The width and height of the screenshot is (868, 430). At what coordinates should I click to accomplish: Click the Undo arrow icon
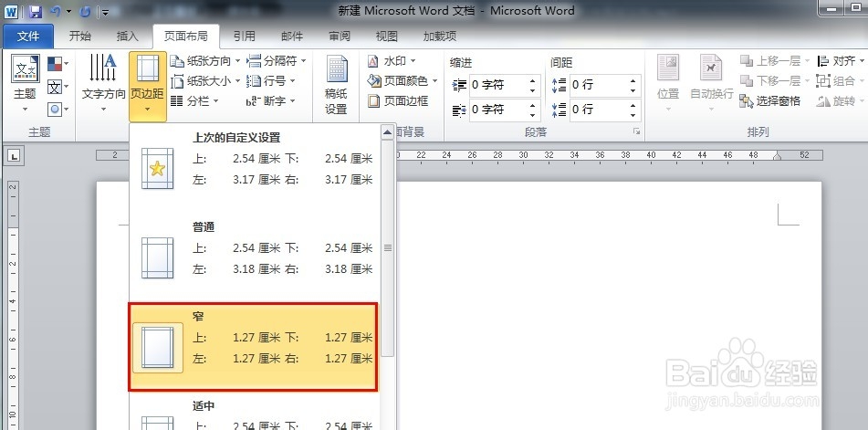click(x=56, y=11)
